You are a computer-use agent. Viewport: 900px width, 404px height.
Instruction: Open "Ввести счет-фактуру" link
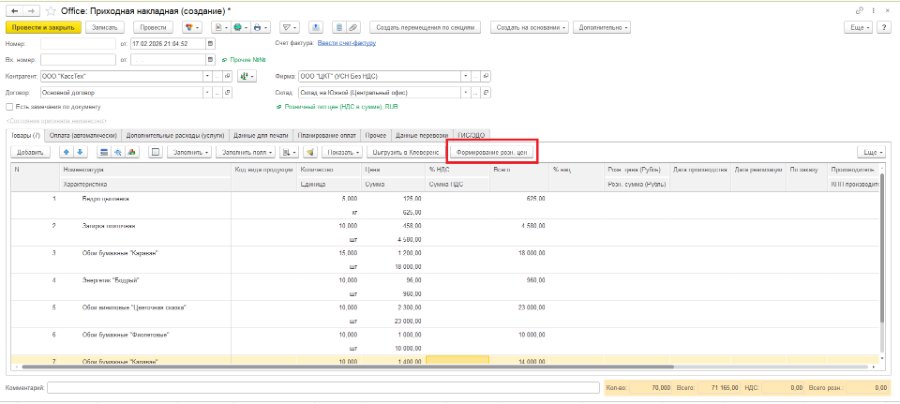(x=347, y=43)
